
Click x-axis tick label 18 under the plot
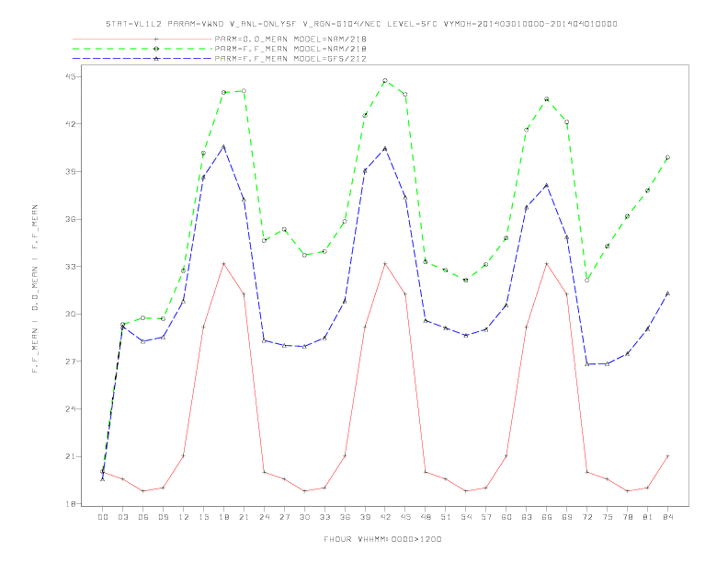coord(223,517)
